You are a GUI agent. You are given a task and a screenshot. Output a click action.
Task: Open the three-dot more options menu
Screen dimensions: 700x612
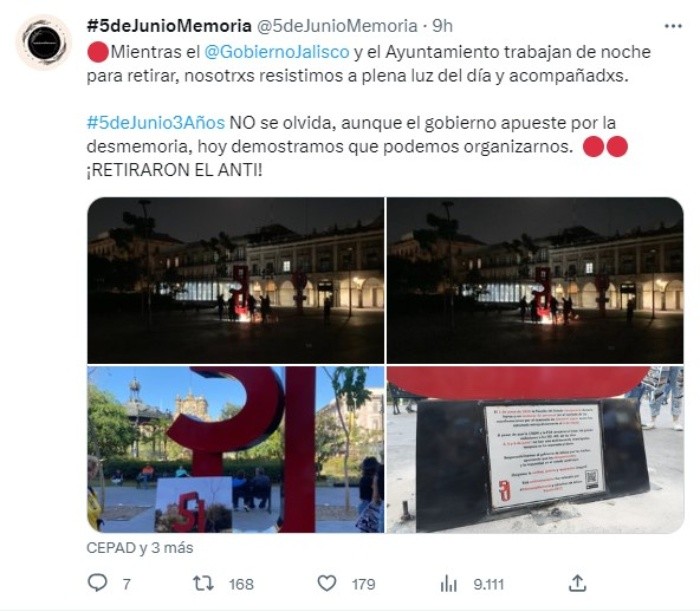click(673, 26)
